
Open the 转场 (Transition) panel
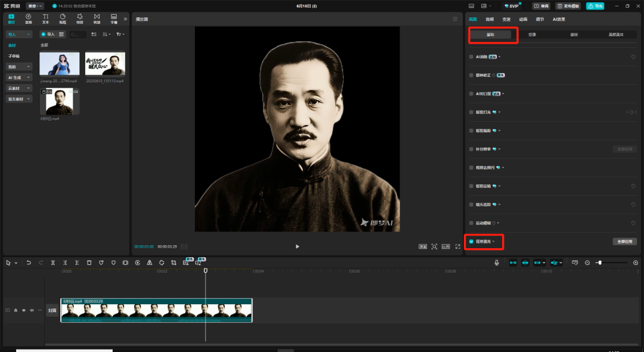tap(97, 18)
